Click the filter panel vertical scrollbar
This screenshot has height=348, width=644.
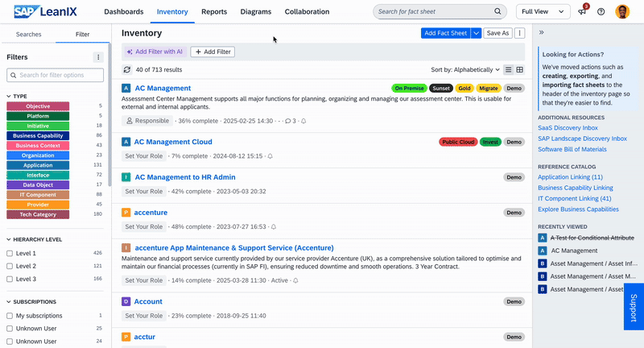coord(109,115)
